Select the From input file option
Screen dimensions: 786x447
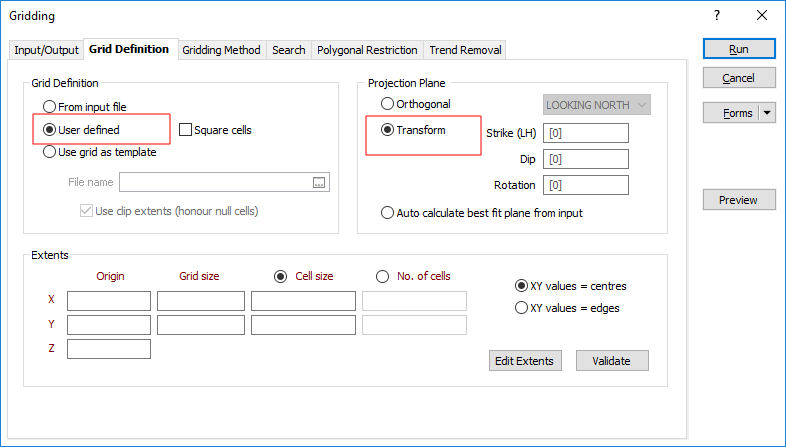(x=50, y=107)
